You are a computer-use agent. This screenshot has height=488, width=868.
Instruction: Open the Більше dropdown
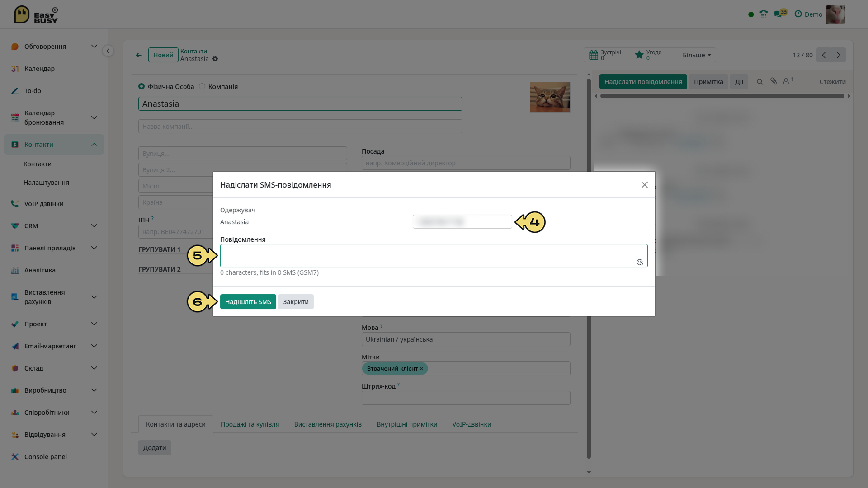tap(697, 55)
